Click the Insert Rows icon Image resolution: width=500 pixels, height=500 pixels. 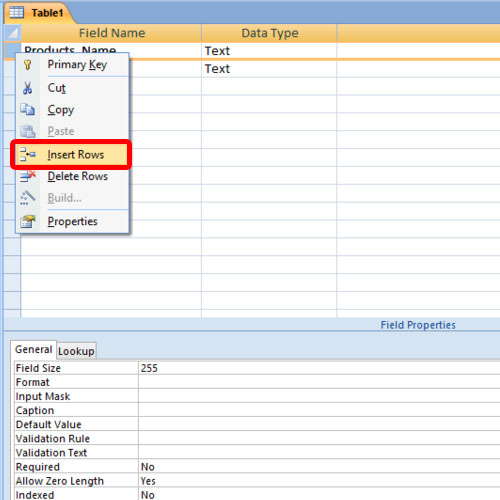coord(28,154)
